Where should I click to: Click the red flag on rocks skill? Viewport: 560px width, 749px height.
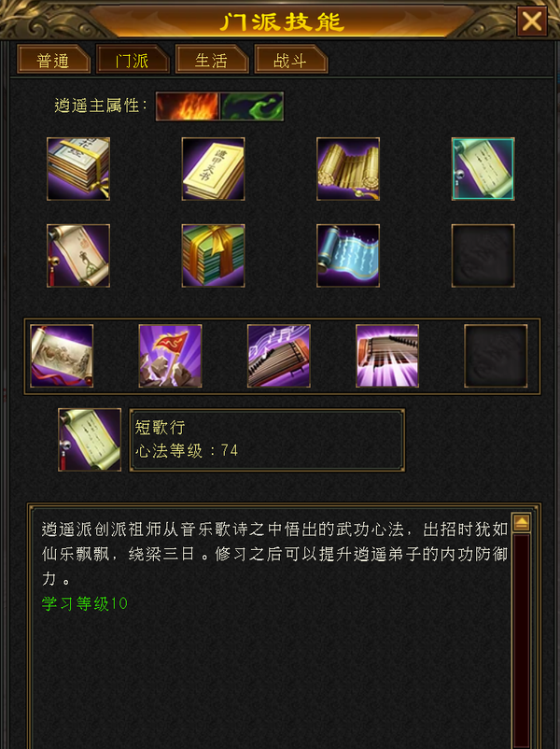coord(171,356)
